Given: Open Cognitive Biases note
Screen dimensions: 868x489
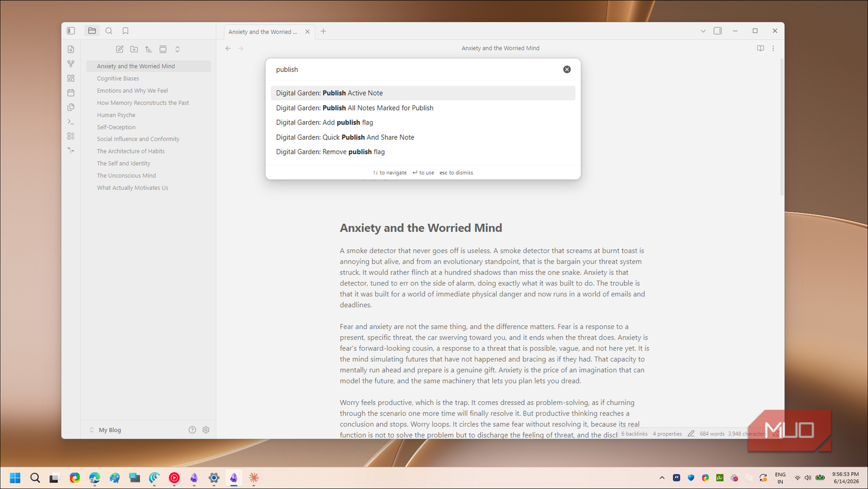Looking at the screenshot, I should 148,78.
